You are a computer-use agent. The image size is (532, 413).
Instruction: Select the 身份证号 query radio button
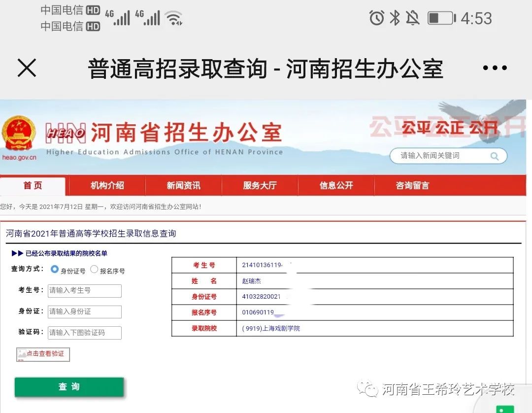tap(54, 270)
